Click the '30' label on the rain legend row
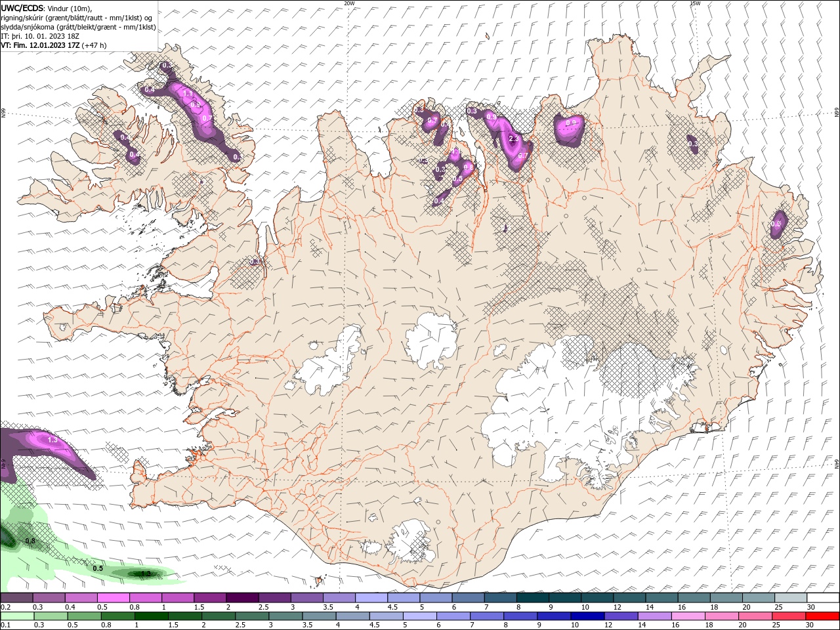Viewport: 840px width, 630px height. click(x=811, y=625)
